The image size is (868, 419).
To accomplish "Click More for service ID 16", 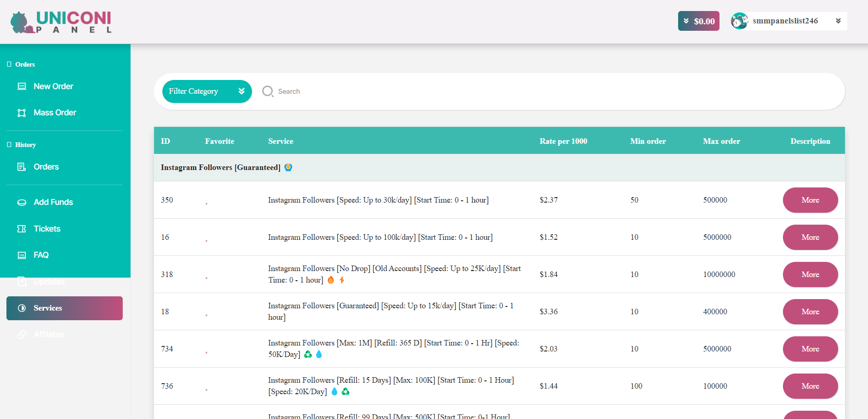I will coord(810,238).
